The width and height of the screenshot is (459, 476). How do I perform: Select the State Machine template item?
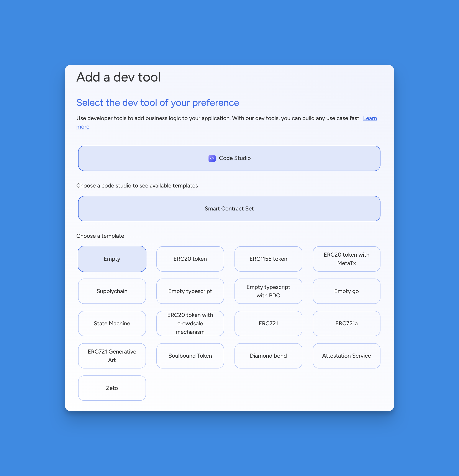click(112, 323)
